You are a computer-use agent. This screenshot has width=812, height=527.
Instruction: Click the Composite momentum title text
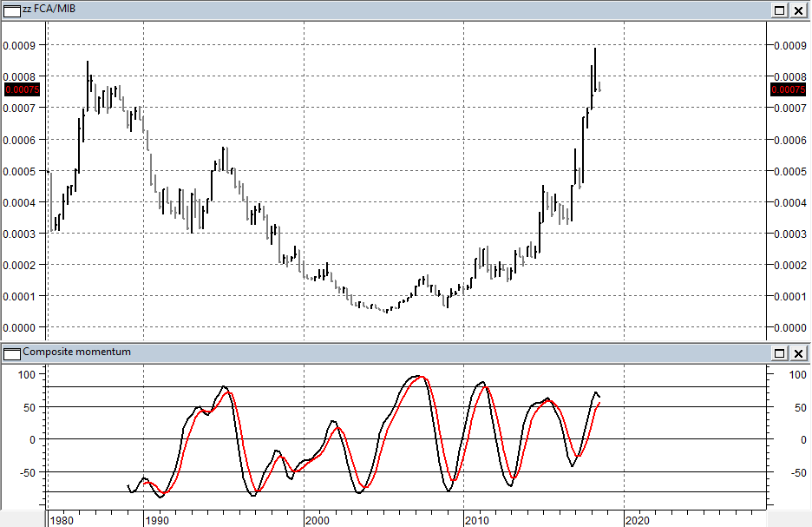[76, 352]
